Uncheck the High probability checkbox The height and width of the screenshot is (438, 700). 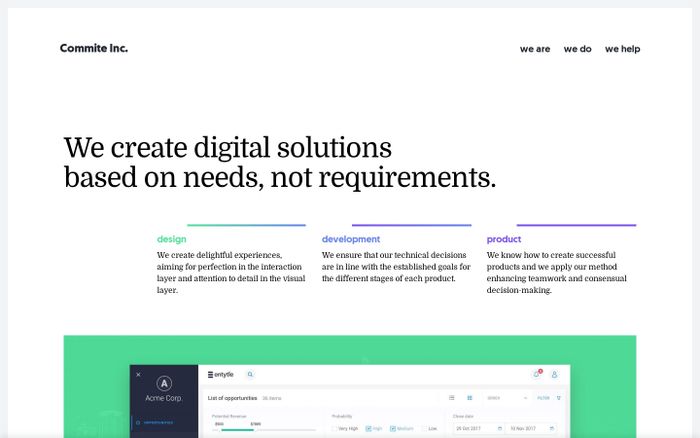coord(368,429)
